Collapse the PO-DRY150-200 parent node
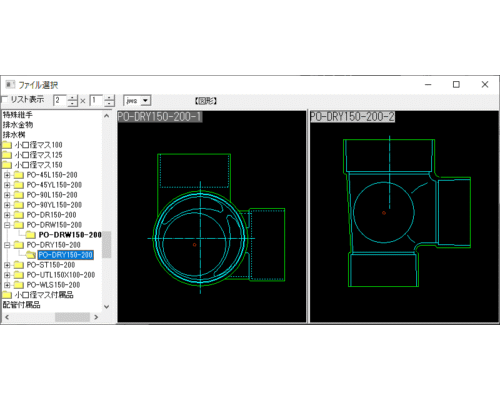 pyautogui.click(x=7, y=245)
